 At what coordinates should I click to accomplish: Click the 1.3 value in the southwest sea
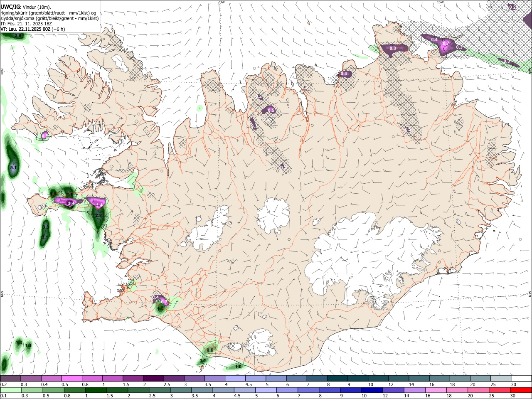(19, 342)
